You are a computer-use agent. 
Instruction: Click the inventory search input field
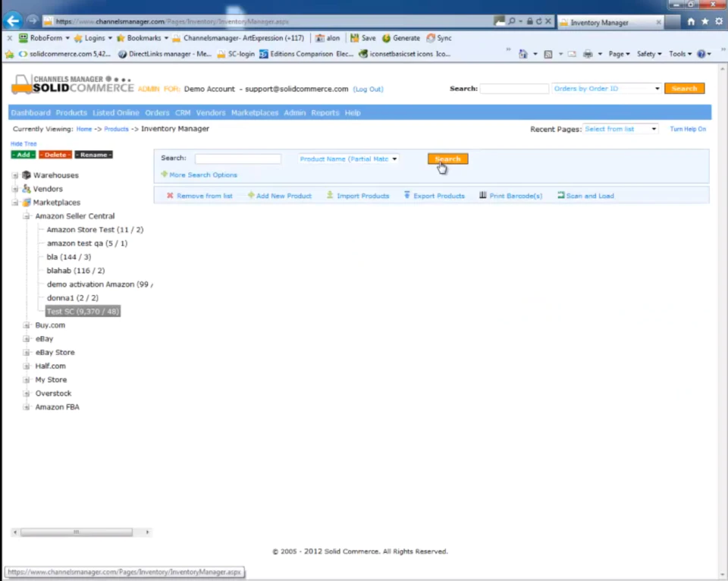click(x=237, y=159)
